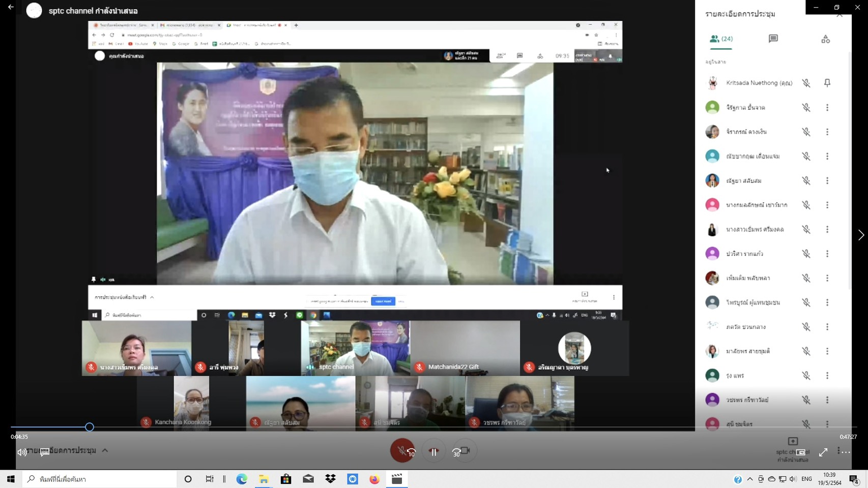This screenshot has height=488, width=868.
Task: Toggle mute for Kritsada Nuethong
Action: [x=806, y=83]
